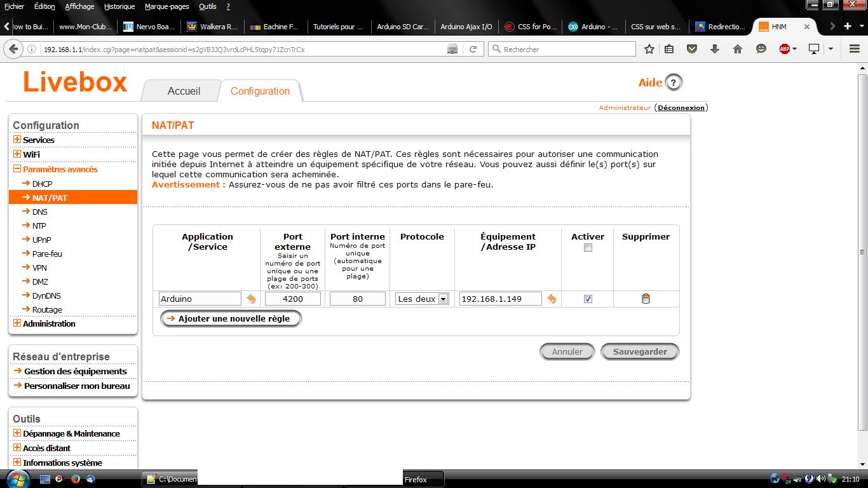Click the Sauvegarder button
868x488 pixels.
(640, 351)
